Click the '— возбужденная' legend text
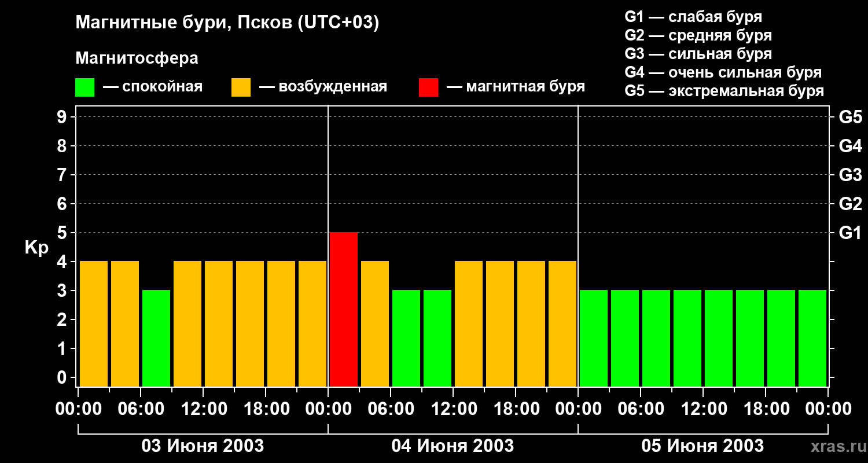The width and height of the screenshot is (868, 463). point(323,87)
